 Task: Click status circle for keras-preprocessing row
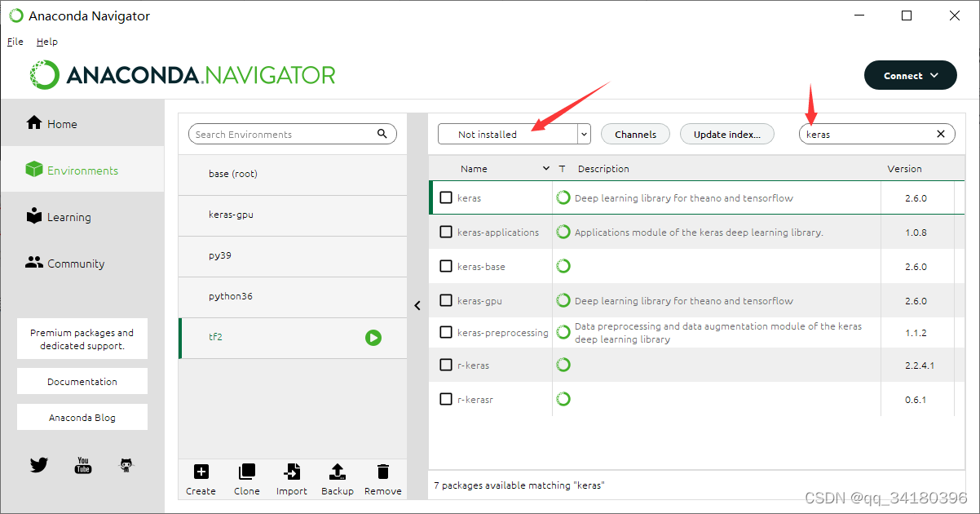[563, 332]
